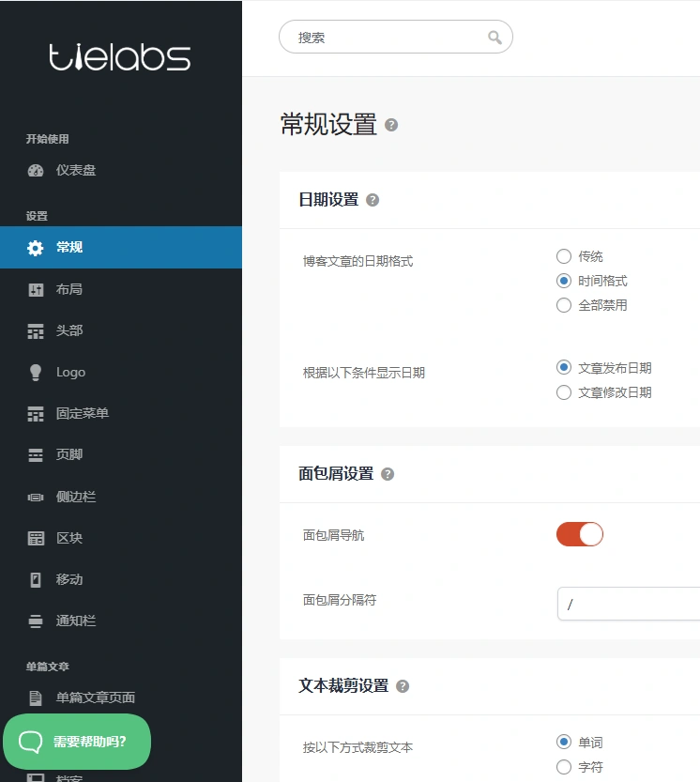Open the 仪表盘 menu item
Screen dimensions: 700x782
[121, 171]
